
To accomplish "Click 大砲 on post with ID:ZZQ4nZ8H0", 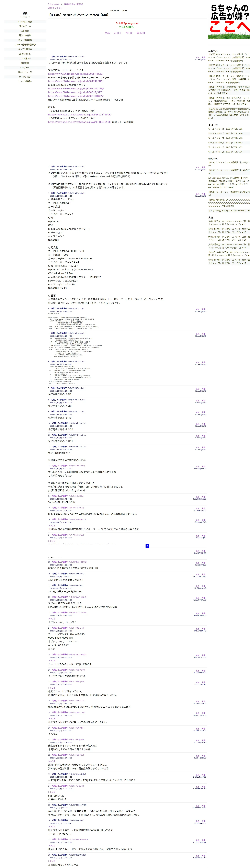I will 204,574.
